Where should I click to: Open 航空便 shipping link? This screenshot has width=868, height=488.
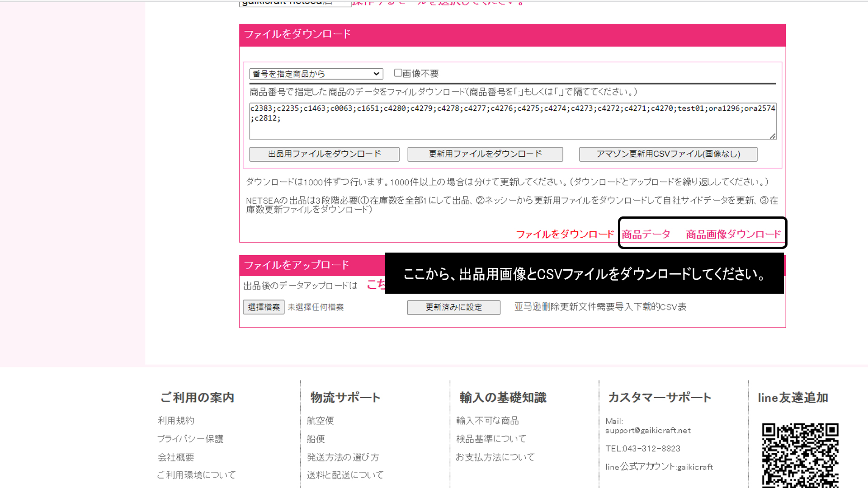[x=320, y=421]
